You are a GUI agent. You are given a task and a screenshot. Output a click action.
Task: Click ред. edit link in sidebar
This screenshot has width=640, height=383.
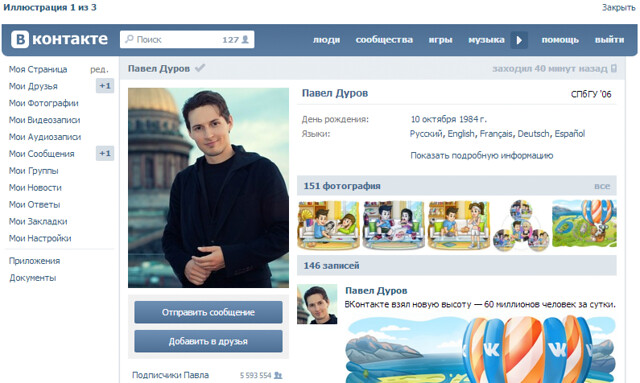coord(99,69)
